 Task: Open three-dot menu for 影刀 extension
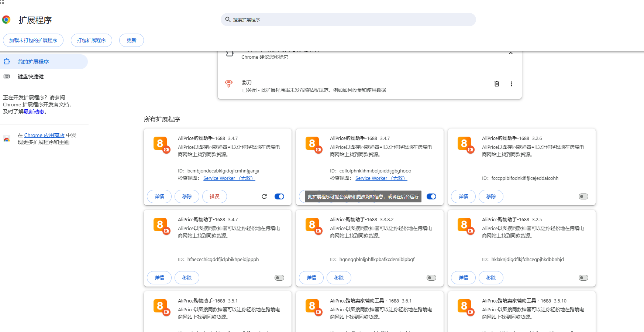tap(511, 84)
